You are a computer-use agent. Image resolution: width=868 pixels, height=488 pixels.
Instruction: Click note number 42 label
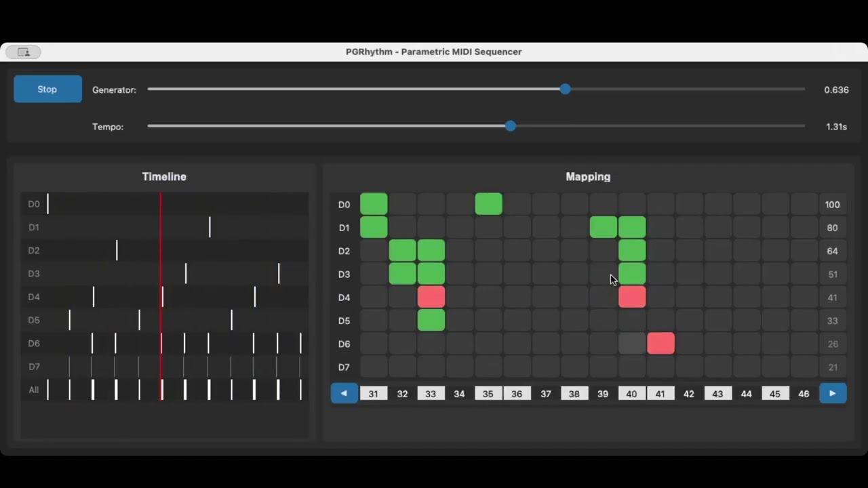689,394
